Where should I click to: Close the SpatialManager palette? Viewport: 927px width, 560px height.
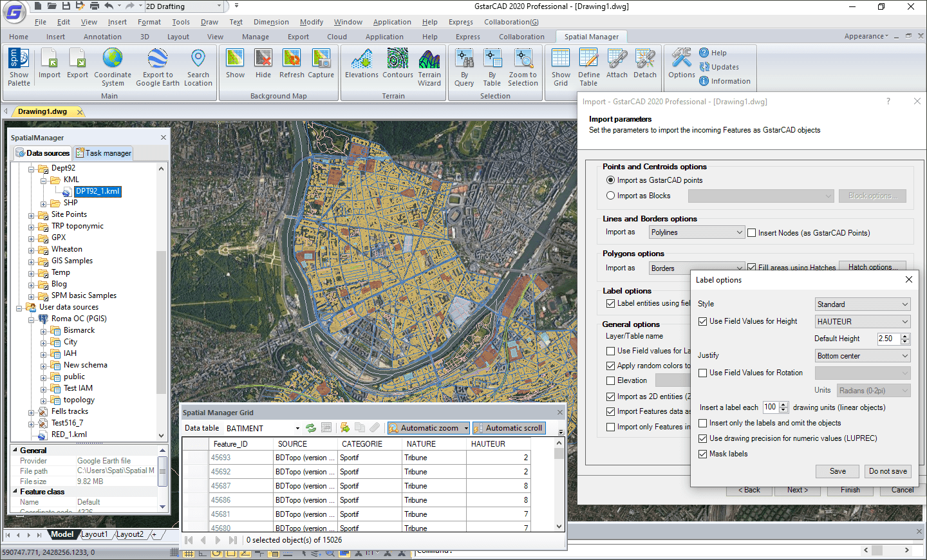point(164,137)
